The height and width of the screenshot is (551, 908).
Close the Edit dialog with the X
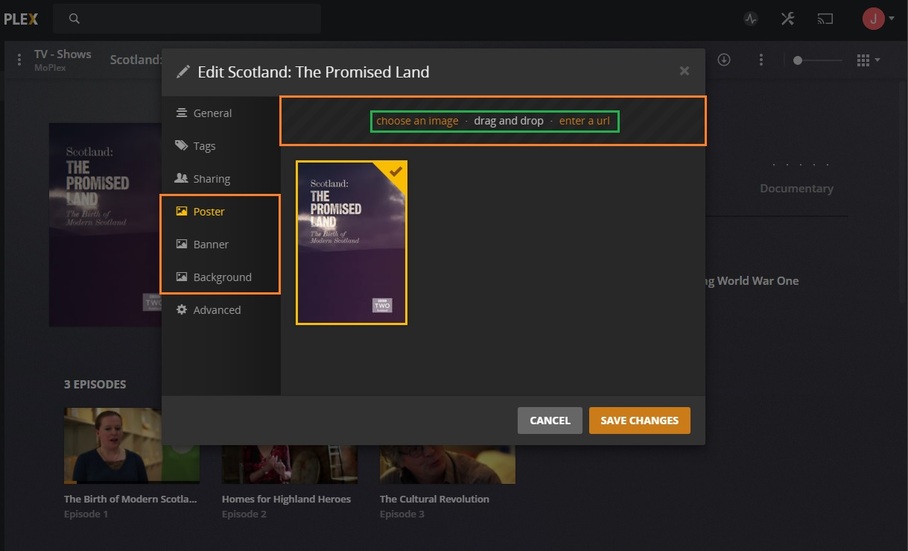coord(684,71)
